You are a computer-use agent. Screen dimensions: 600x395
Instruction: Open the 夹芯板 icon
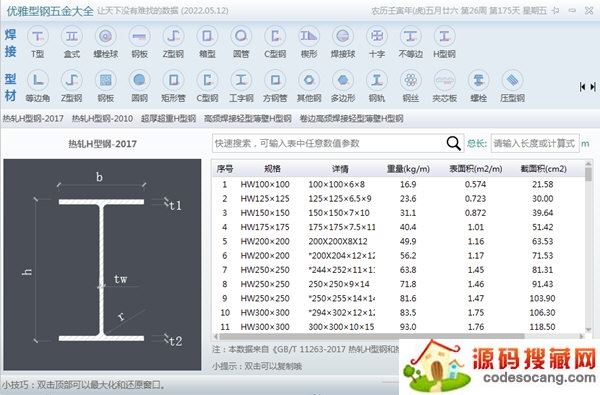tap(444, 80)
